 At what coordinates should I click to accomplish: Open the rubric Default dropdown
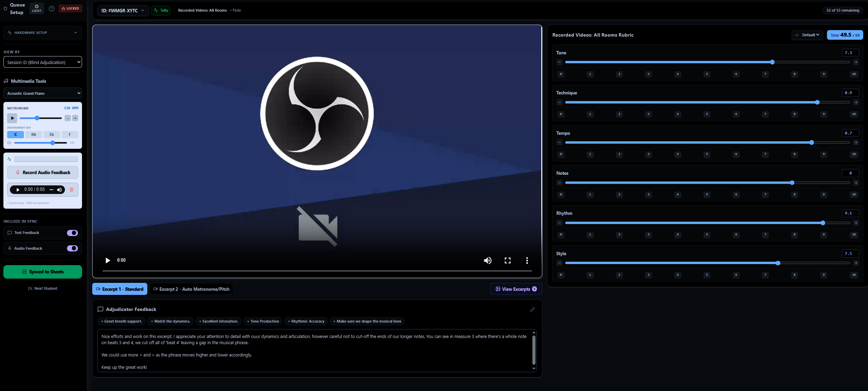tap(807, 35)
